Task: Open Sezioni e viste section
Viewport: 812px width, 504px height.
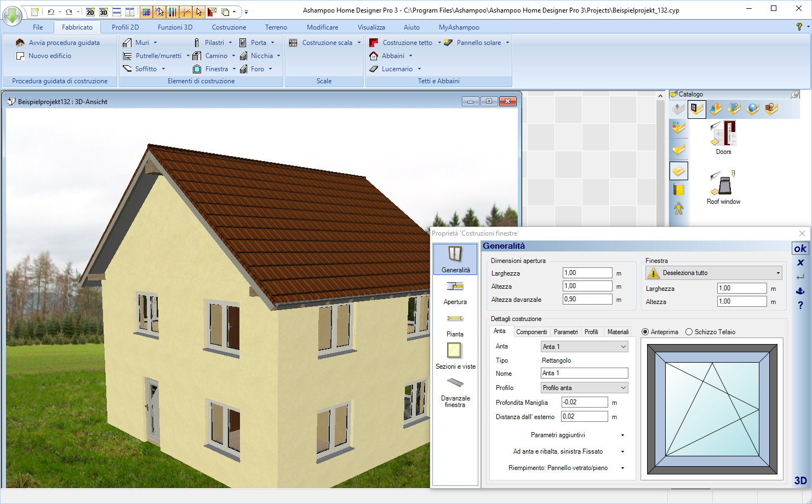Action: 455,356
